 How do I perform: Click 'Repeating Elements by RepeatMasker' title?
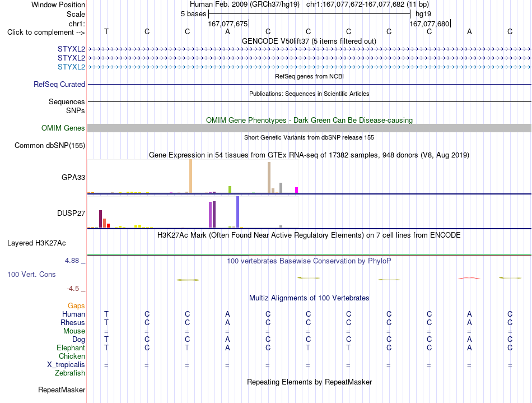[x=310, y=382]
